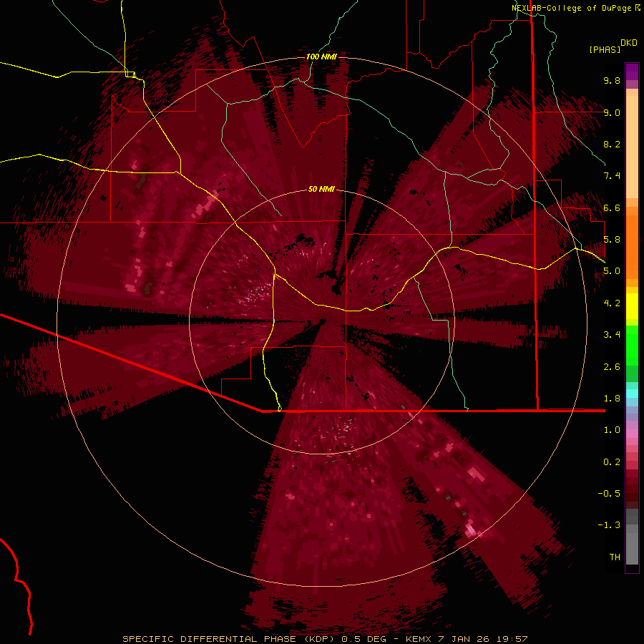Click the 4.2 legend value

[612, 303]
